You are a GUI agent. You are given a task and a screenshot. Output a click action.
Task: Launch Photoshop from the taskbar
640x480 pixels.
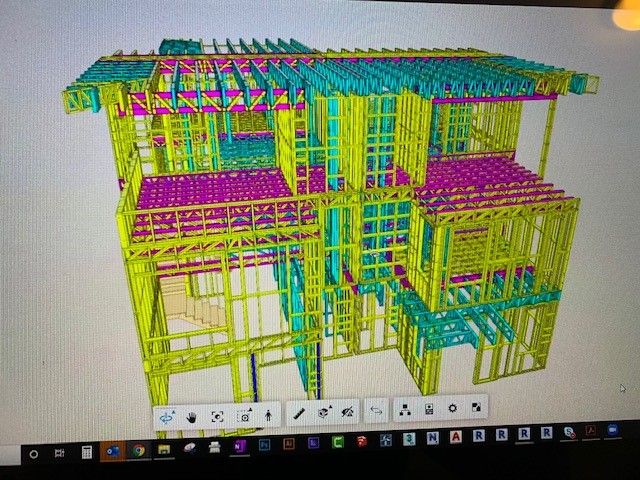264,445
